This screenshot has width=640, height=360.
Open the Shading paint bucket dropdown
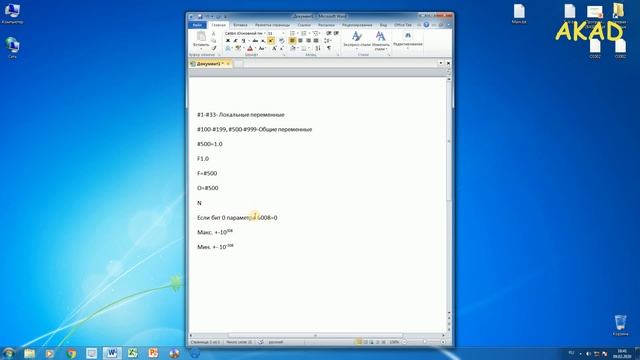pos(293,48)
